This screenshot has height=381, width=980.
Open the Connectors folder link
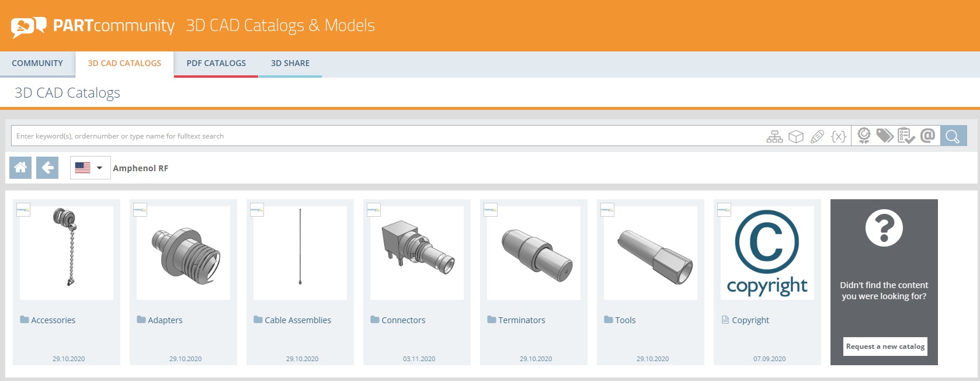[403, 320]
